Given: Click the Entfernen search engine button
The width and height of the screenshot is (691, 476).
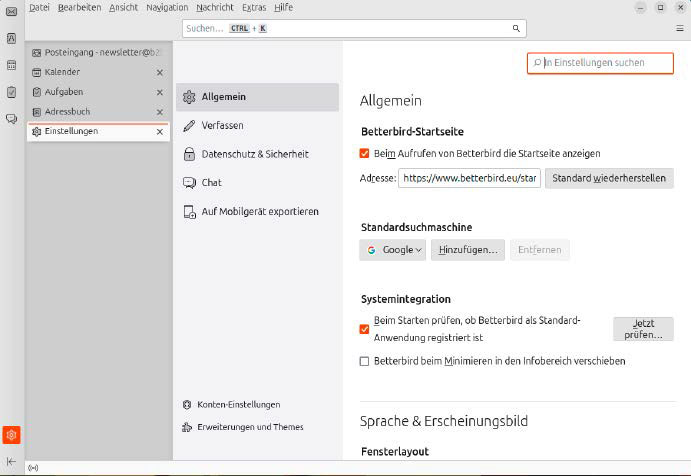Looking at the screenshot, I should point(539,250).
